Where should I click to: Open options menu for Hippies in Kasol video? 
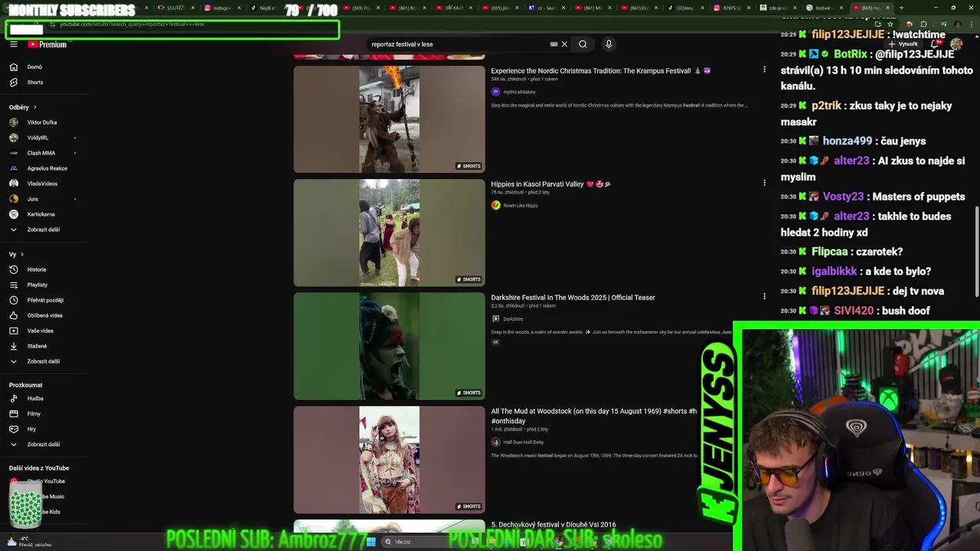764,183
